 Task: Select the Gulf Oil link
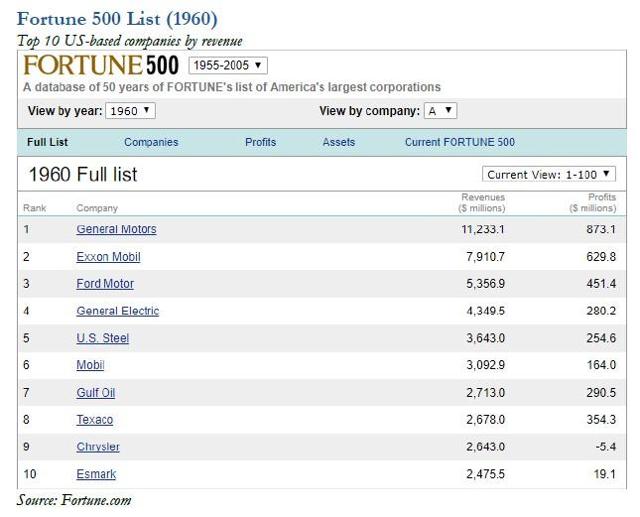point(95,393)
